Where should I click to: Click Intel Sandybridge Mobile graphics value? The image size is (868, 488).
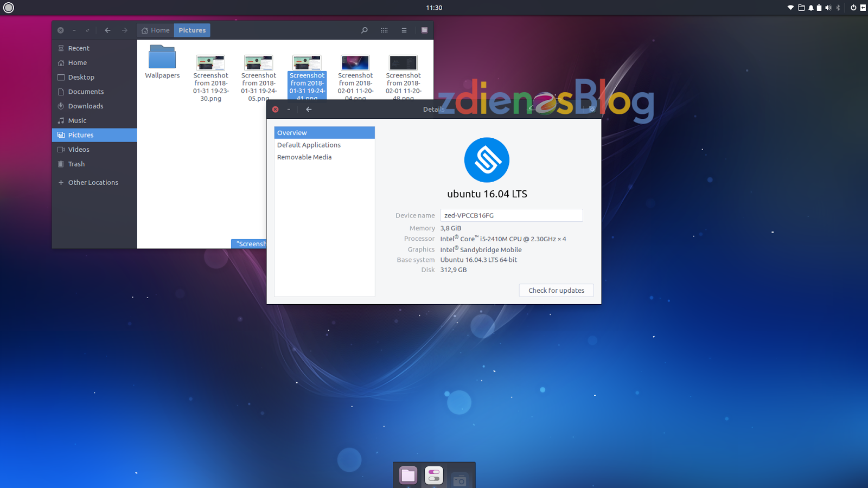(x=481, y=249)
